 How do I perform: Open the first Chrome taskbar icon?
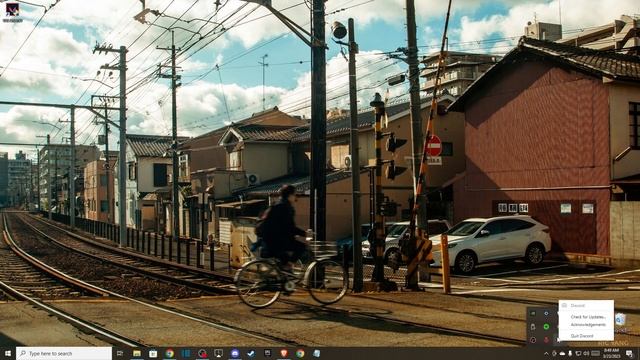pyautogui.click(x=169, y=353)
